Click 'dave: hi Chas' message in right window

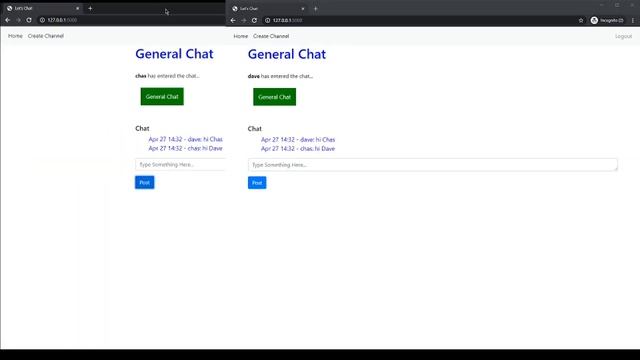(298, 140)
